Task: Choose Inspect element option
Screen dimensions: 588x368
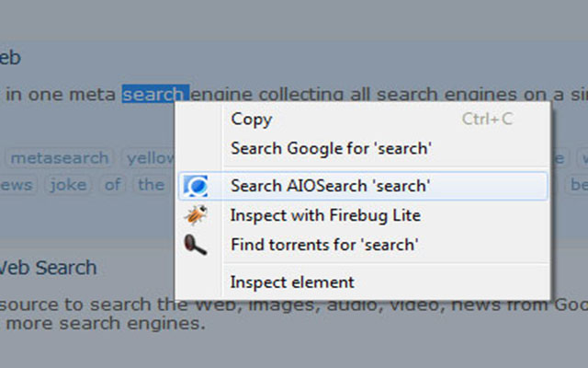Action: click(x=292, y=282)
